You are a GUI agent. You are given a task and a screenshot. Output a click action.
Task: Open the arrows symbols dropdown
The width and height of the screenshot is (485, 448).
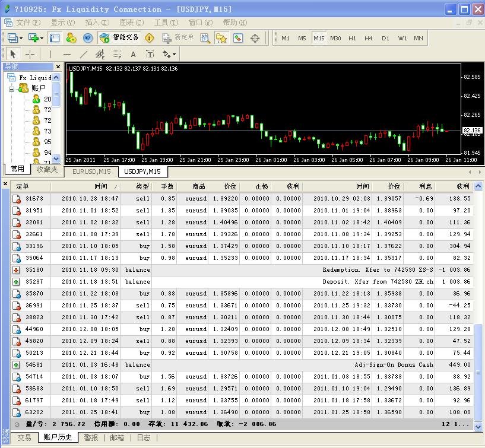(173, 54)
